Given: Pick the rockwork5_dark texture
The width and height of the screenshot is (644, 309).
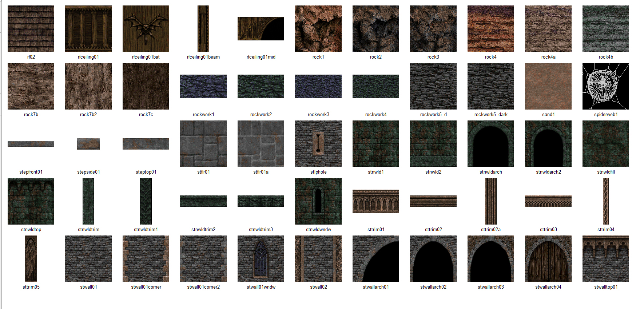Looking at the screenshot, I should point(491,86).
